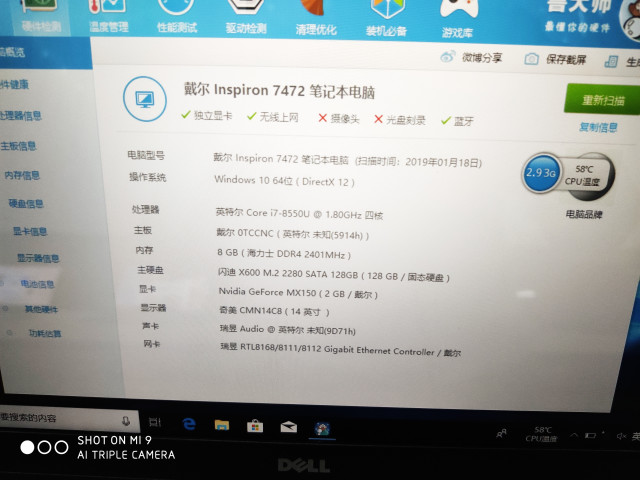This screenshot has height=480, width=640.
Task: Click the 58℃ CPU温度 tray readout
Action: tap(542, 434)
